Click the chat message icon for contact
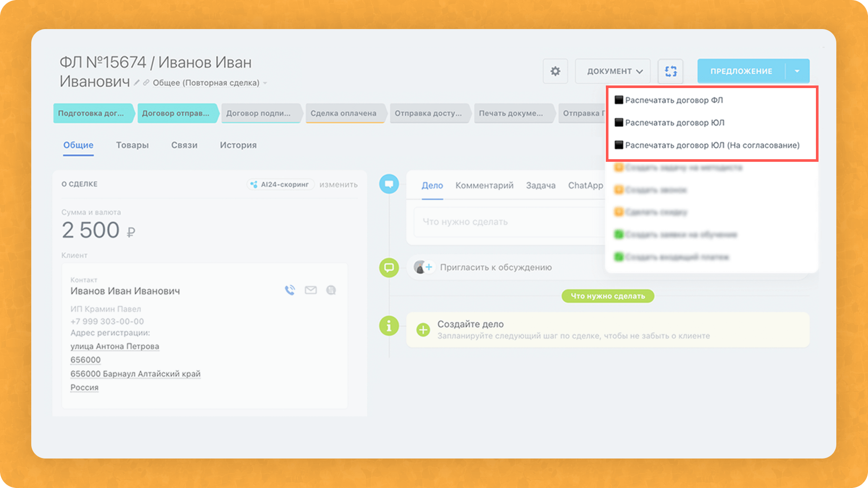The height and width of the screenshot is (488, 868). click(331, 290)
